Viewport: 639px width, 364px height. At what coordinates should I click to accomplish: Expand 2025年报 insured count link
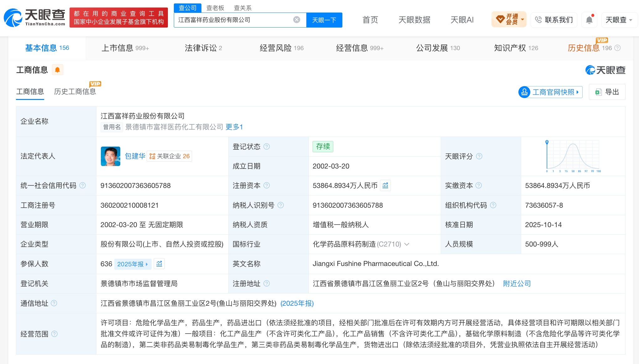tap(133, 264)
